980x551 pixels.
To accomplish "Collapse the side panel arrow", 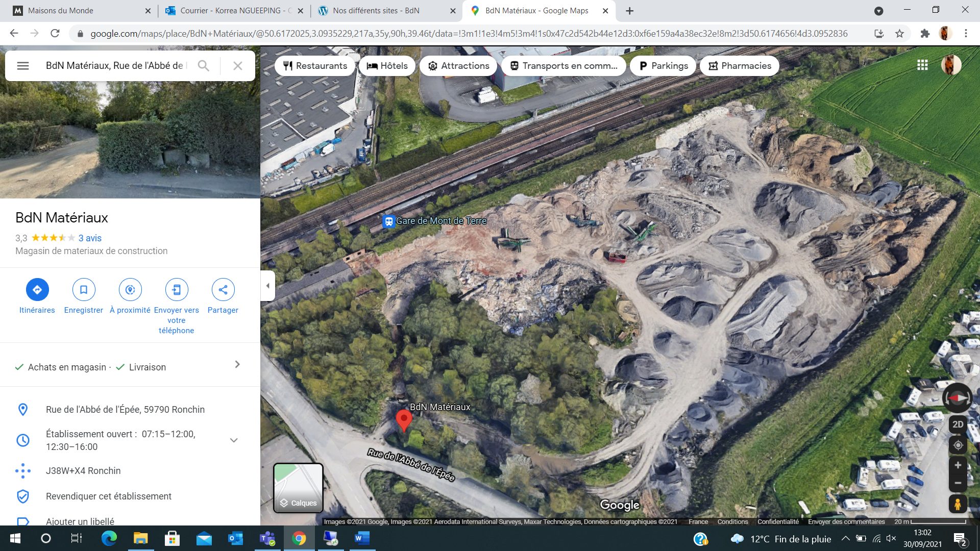I will point(268,286).
